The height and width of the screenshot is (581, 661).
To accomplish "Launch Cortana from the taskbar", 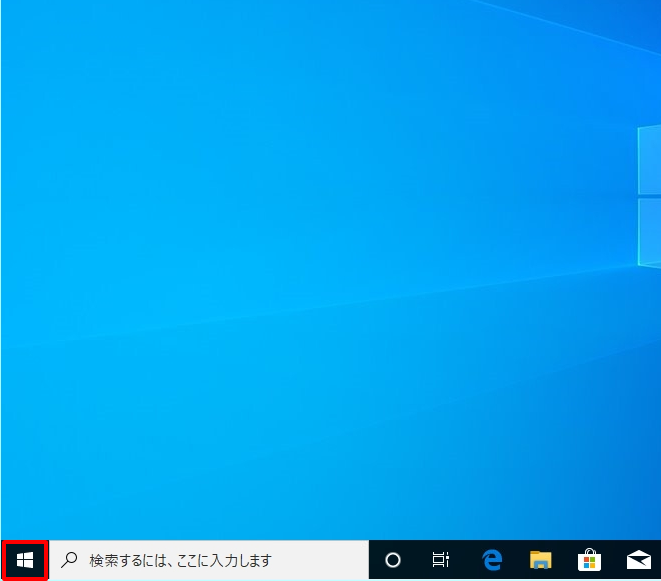I will tap(392, 560).
